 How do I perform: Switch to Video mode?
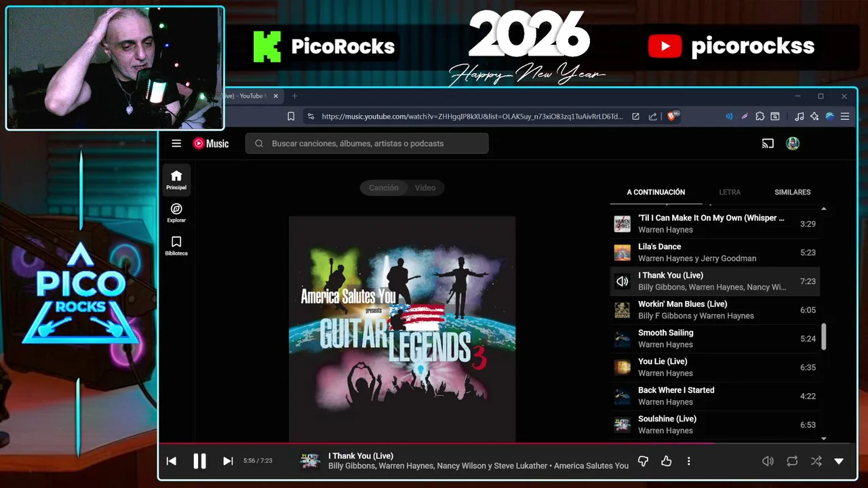click(425, 188)
